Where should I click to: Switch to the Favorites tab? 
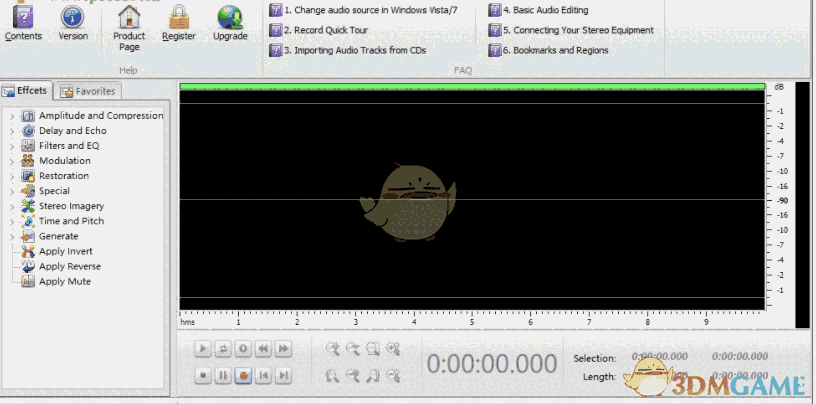[x=88, y=91]
